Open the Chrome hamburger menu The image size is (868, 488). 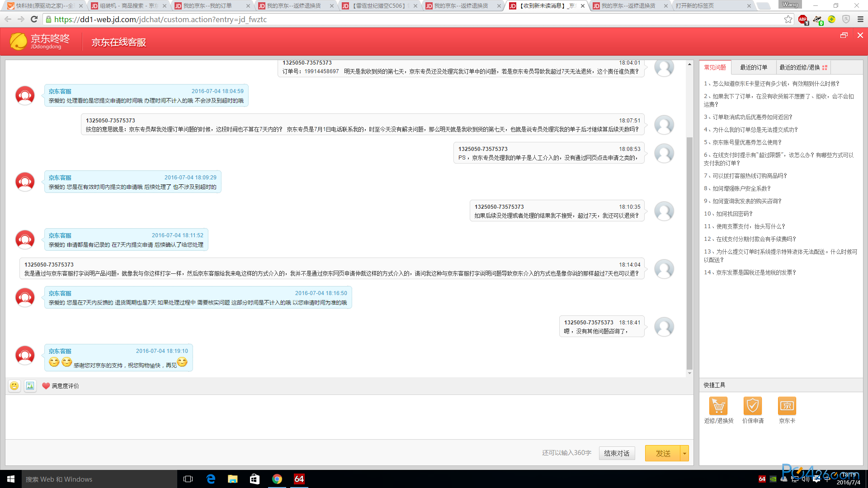pos(860,19)
